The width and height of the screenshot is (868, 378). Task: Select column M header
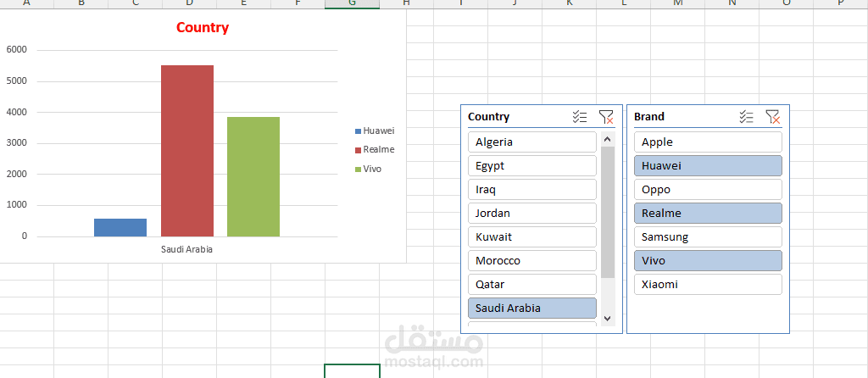(x=677, y=4)
